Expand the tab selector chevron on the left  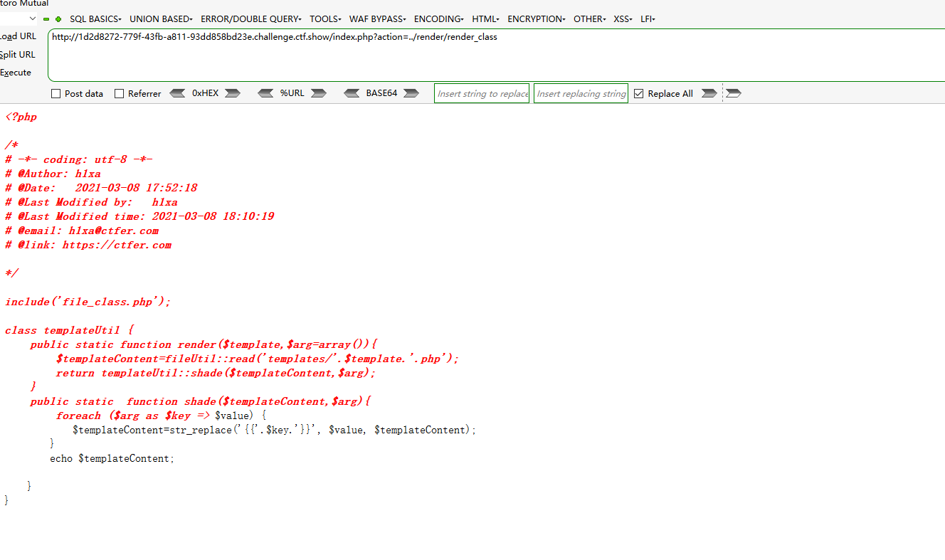[x=33, y=19]
